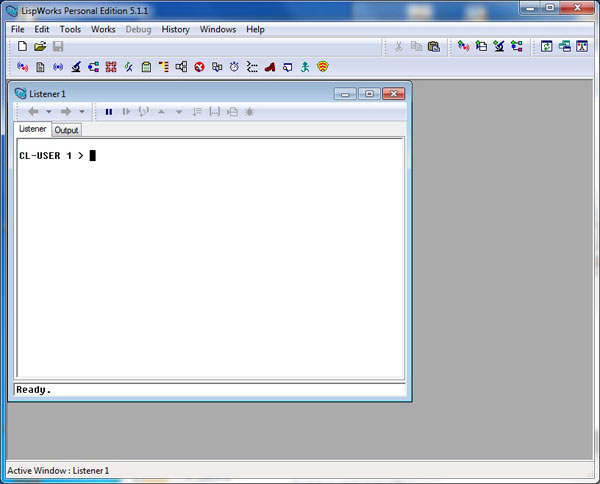Open the Tools menu
600x484 pixels.
coord(70,29)
